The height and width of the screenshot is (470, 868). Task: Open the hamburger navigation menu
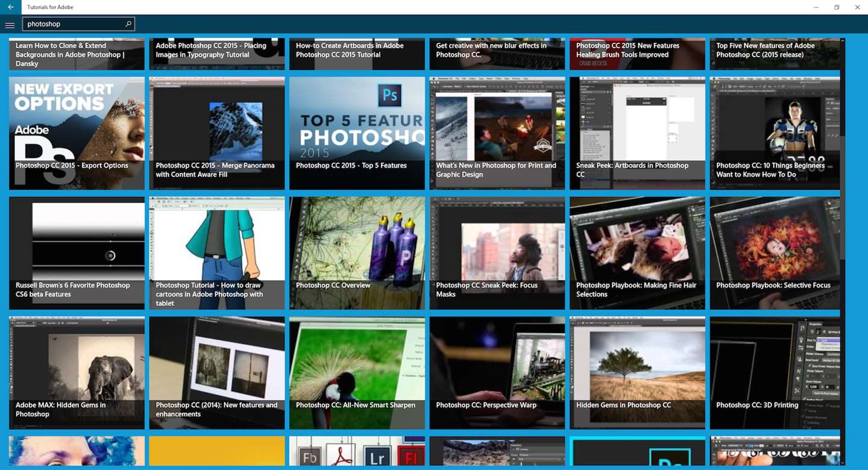tap(10, 25)
